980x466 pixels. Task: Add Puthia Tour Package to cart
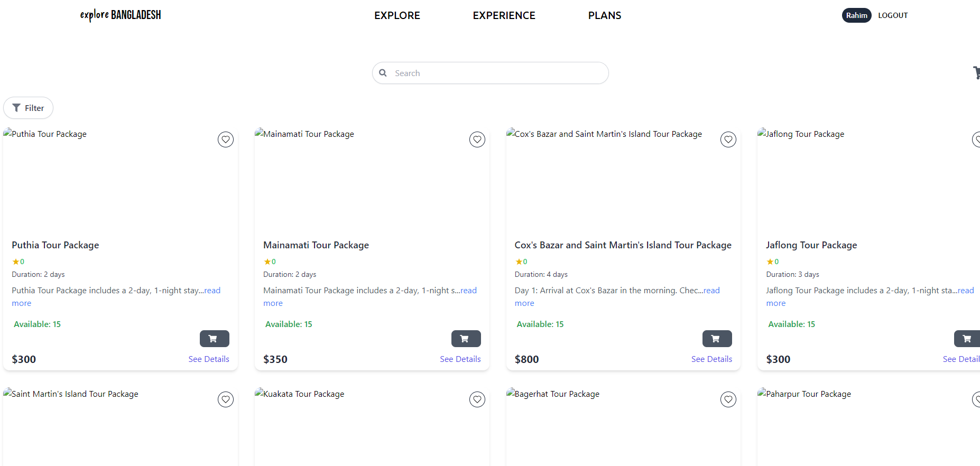214,338
